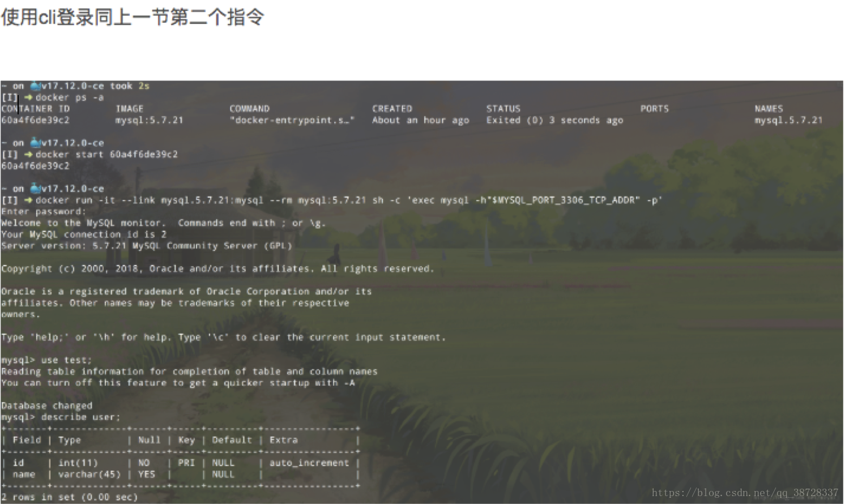Image resolution: width=845 pixels, height=504 pixels.
Task: Click the arrow icon before 'docker ps -a'
Action: tap(28, 97)
